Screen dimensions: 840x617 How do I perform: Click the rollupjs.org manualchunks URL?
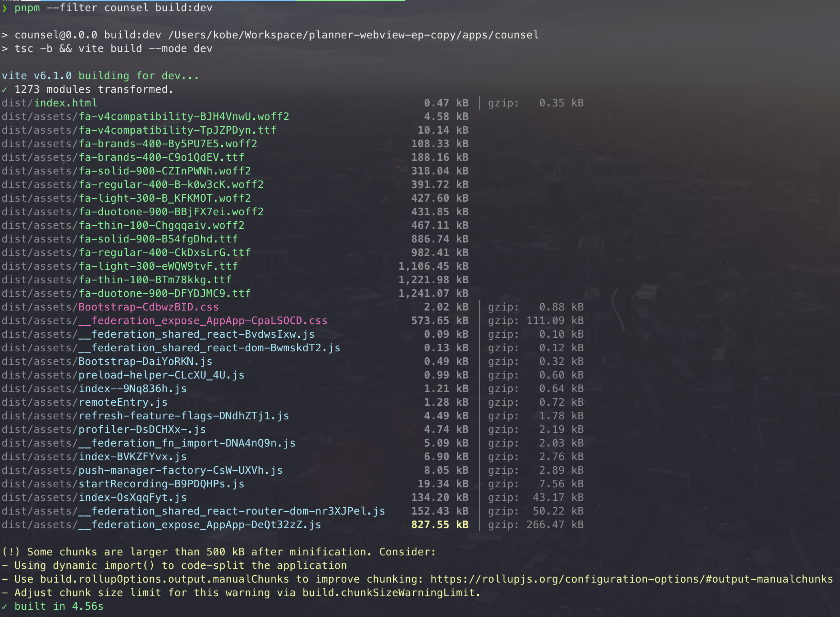click(632, 579)
